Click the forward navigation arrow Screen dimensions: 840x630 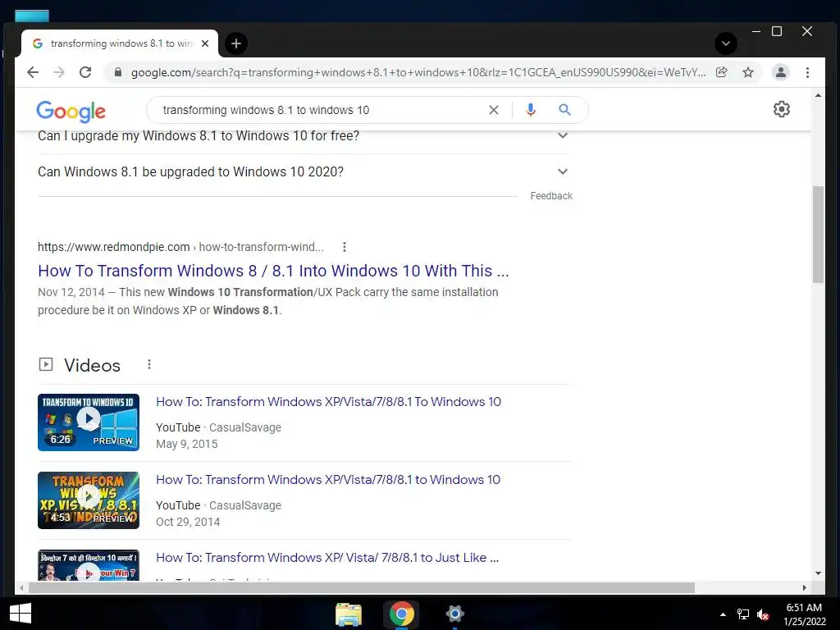point(59,72)
